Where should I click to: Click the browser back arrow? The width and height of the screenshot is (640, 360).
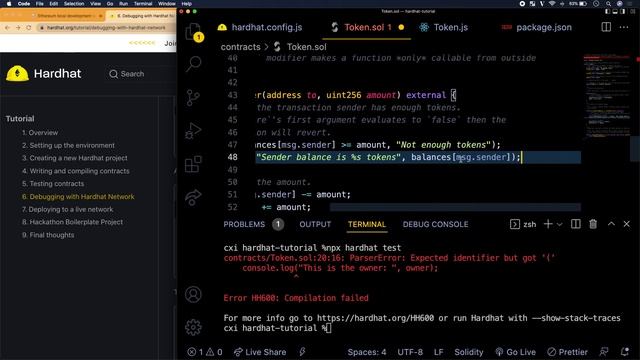[x=7, y=28]
